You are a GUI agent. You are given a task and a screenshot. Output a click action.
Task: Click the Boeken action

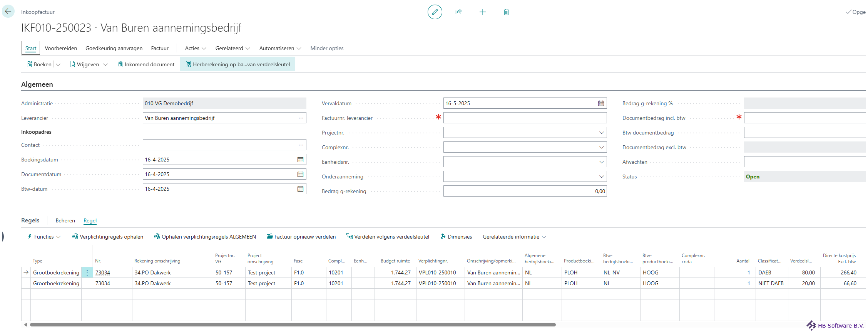(x=39, y=64)
